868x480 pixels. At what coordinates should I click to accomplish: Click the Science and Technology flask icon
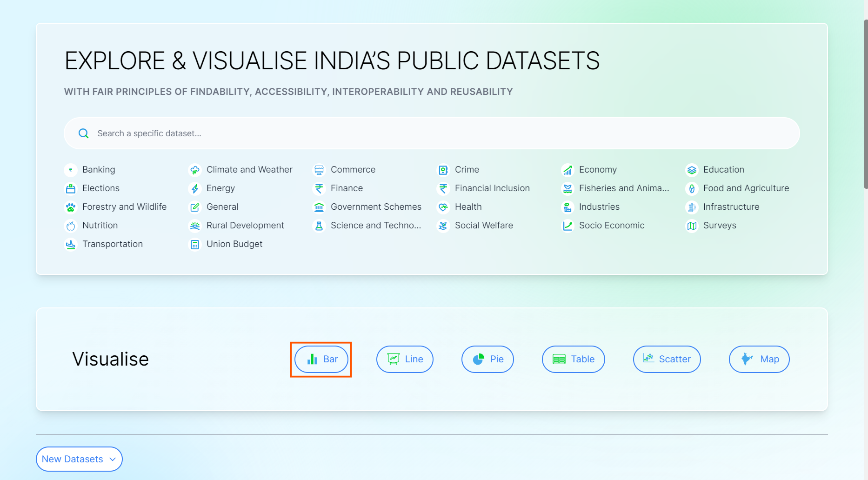tap(319, 226)
